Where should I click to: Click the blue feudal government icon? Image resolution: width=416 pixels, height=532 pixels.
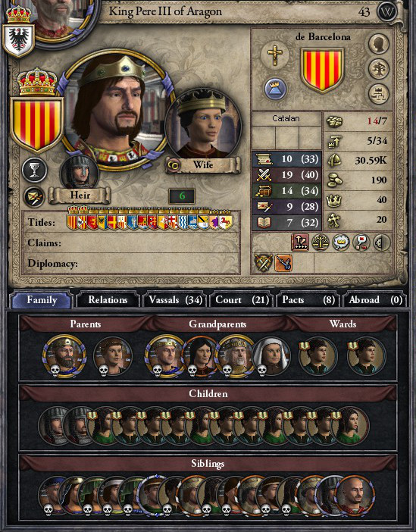(275, 89)
